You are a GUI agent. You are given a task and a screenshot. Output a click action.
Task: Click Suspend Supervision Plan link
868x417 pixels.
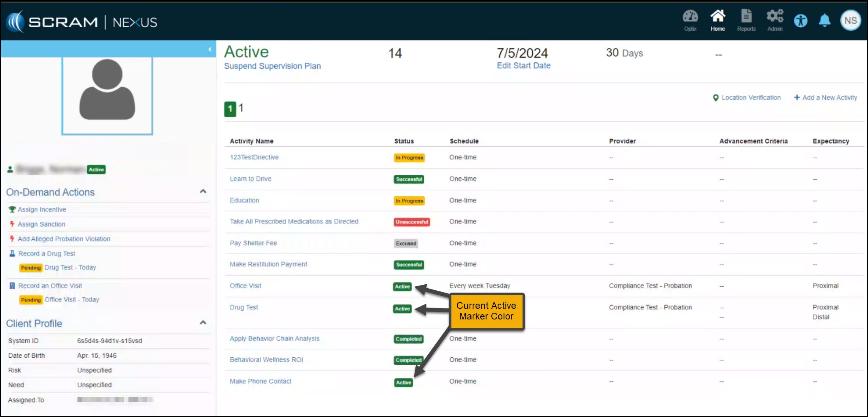(272, 66)
